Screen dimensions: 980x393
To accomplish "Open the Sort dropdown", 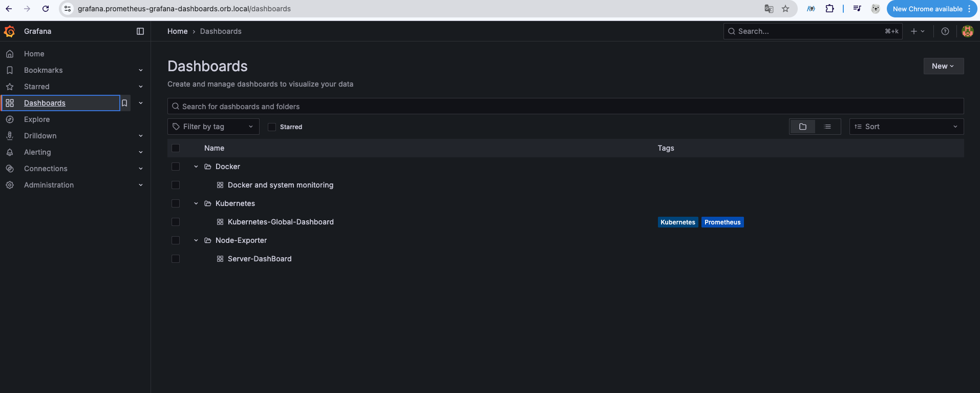I will point(906,127).
